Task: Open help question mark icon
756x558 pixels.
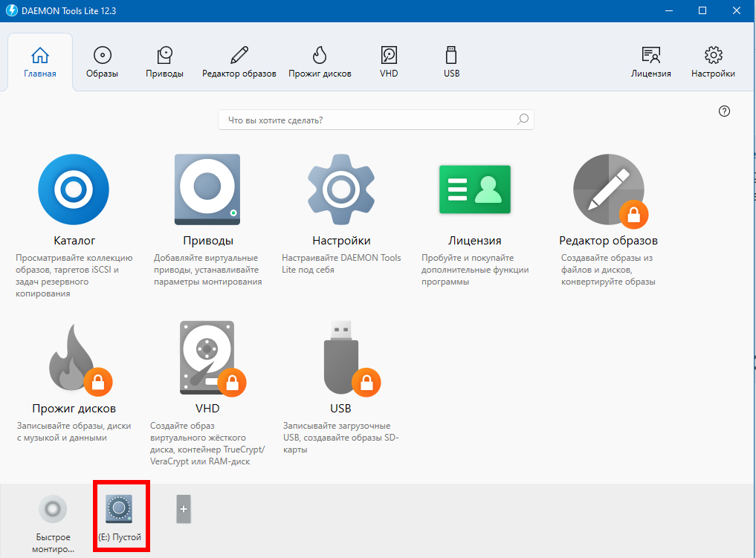Action: (724, 111)
